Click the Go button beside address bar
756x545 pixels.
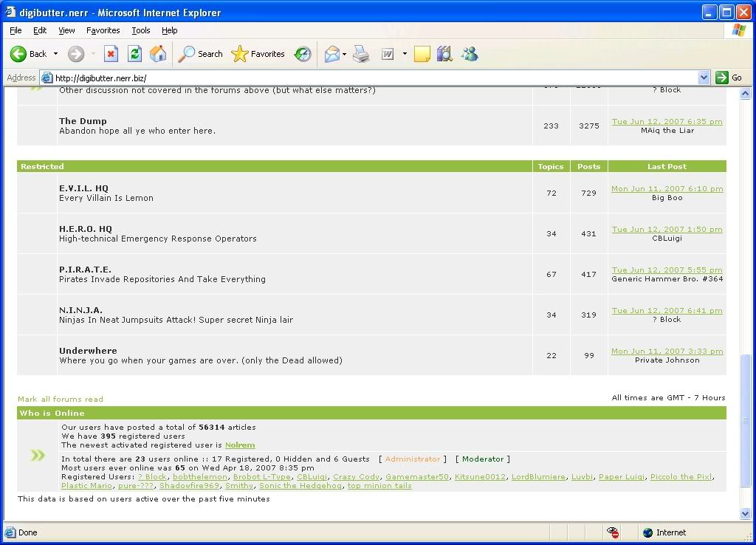(x=729, y=78)
